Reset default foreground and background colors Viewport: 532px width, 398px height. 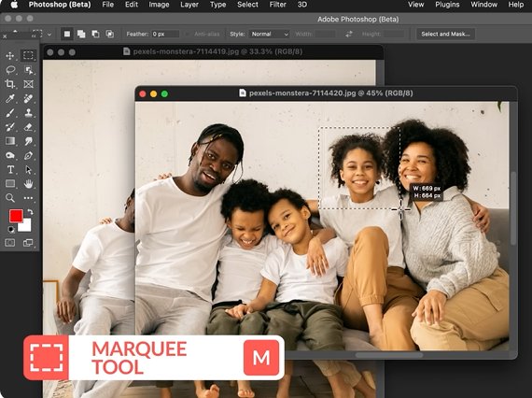(x=11, y=230)
